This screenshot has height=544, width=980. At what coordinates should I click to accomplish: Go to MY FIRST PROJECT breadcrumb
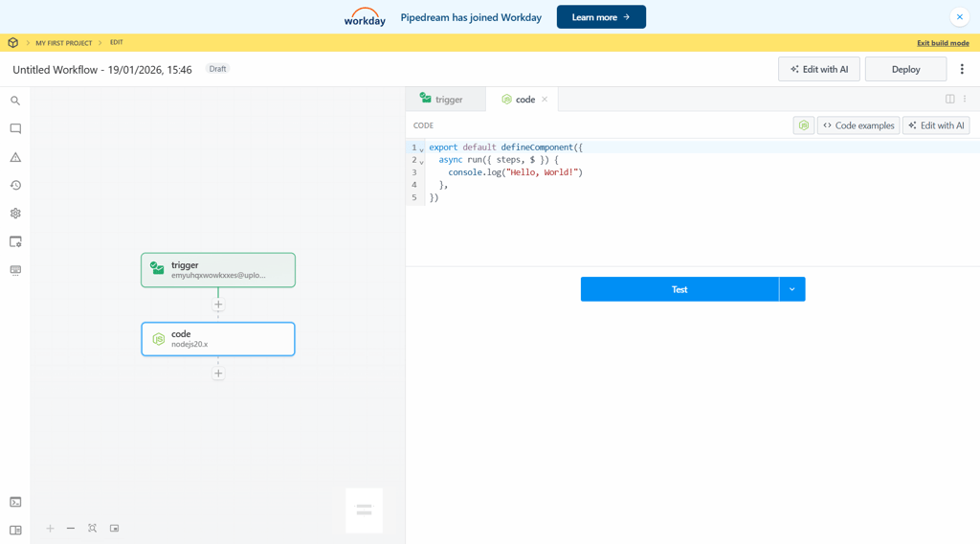(x=64, y=43)
